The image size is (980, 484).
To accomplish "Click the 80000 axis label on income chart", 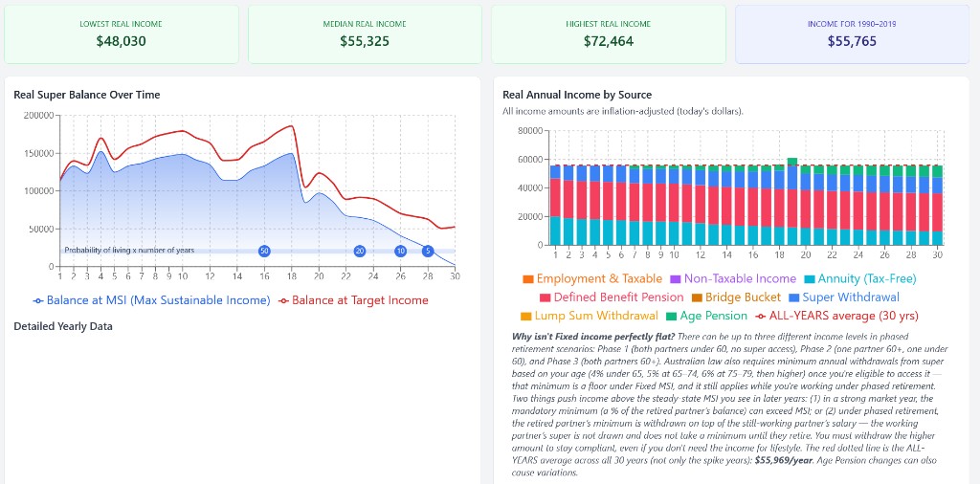I will (530, 131).
